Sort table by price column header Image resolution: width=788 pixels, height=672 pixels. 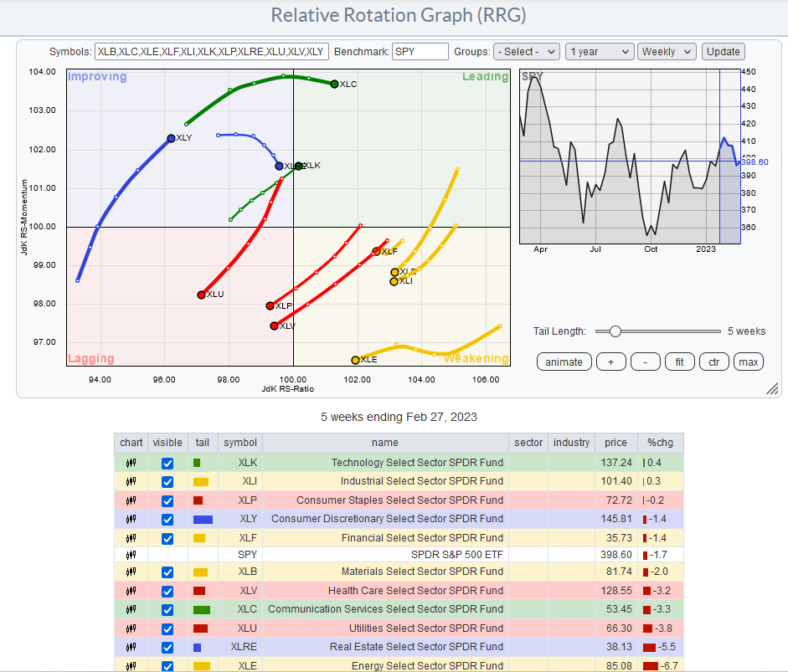point(615,443)
